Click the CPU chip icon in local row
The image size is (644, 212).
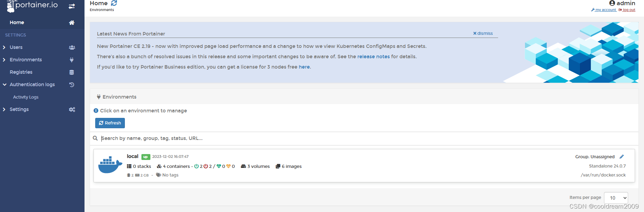(129, 175)
